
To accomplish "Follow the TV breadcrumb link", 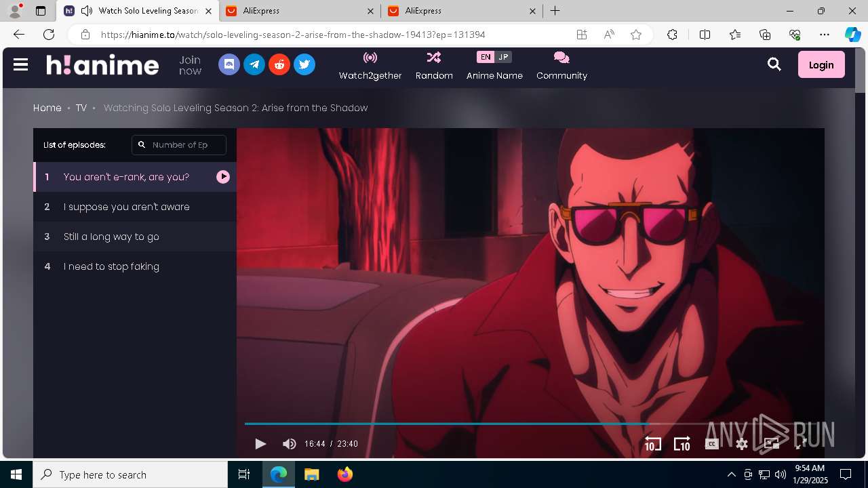I will 81,108.
